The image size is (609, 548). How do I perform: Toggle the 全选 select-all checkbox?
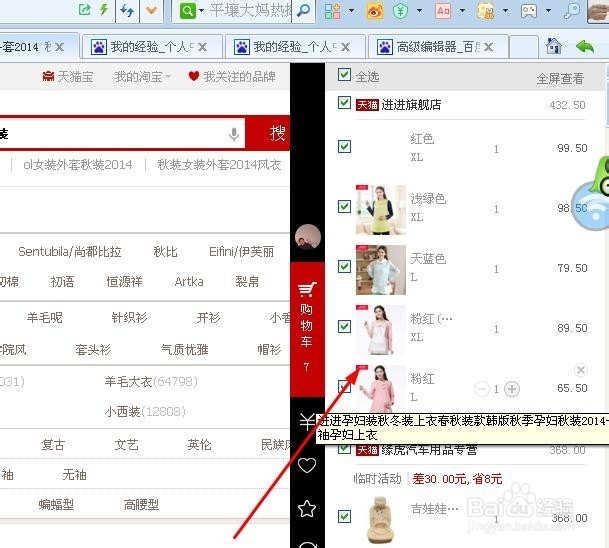[x=344, y=74]
